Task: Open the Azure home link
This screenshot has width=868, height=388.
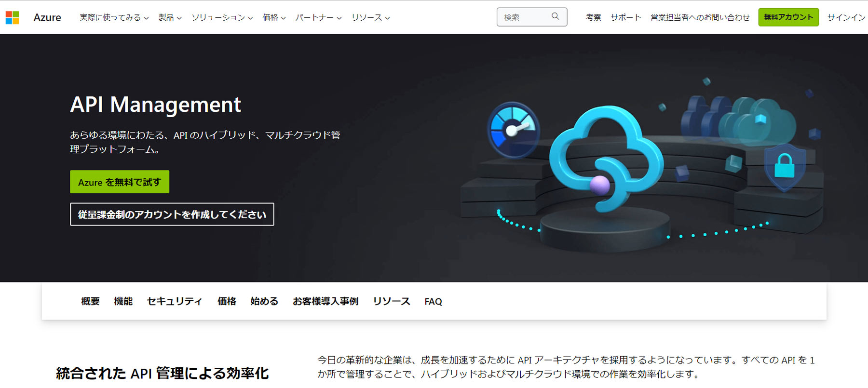Action: 47,17
